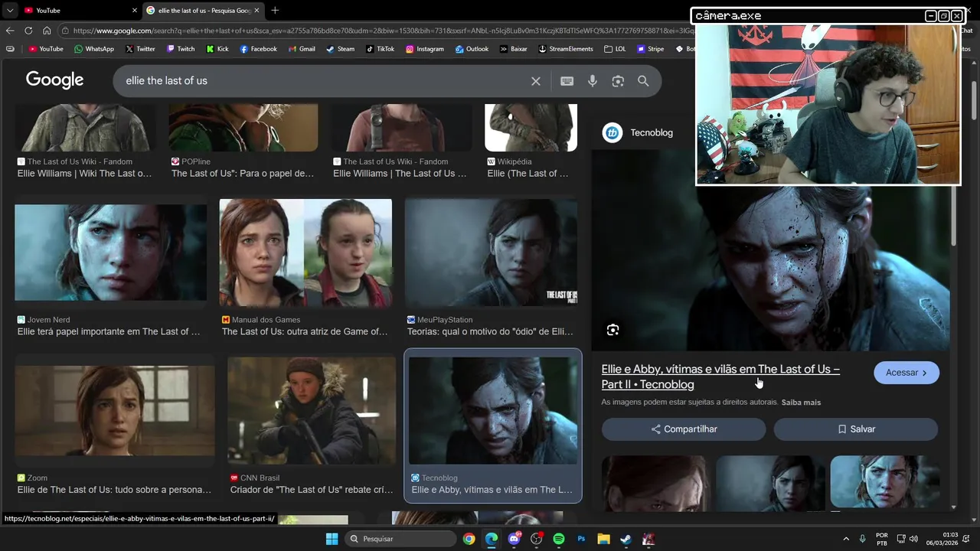Go back using the browser back arrow
The width and height of the screenshot is (980, 551).
tap(10, 31)
